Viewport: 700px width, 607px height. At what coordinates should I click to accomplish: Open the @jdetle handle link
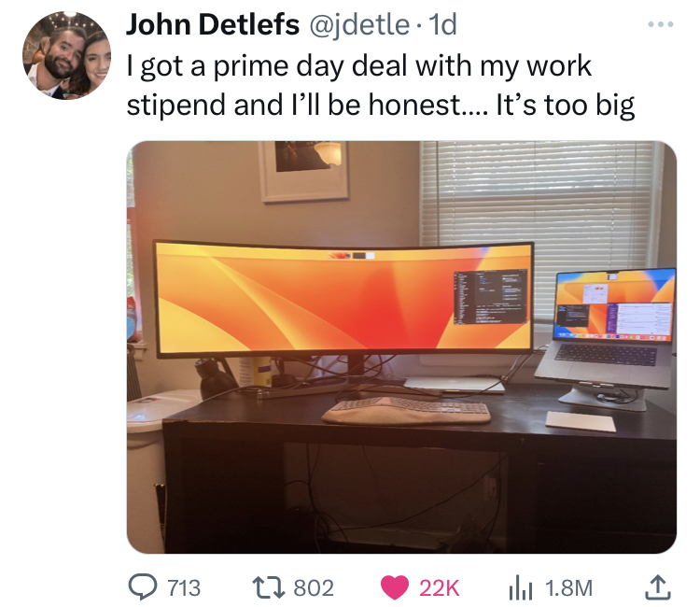(x=358, y=24)
